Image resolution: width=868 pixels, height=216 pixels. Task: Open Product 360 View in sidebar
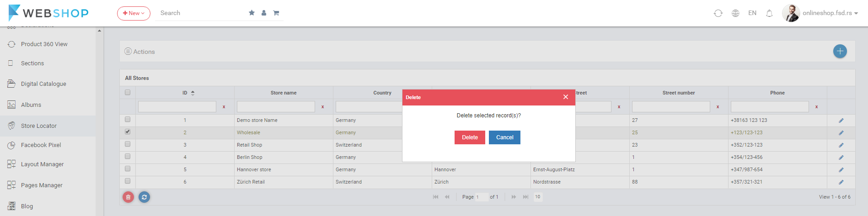(x=44, y=44)
